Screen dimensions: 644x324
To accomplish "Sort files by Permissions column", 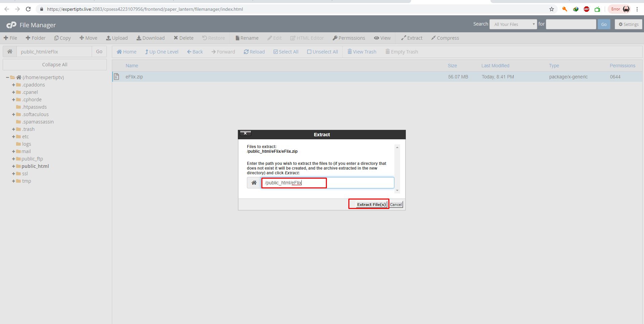I will 622,66.
